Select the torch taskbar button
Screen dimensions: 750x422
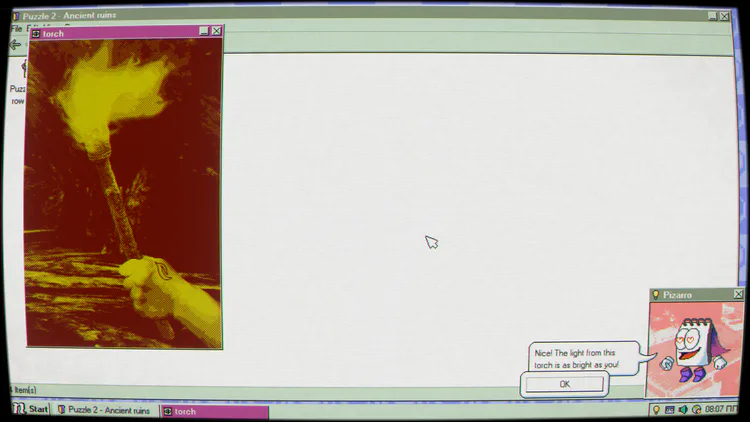pos(215,411)
